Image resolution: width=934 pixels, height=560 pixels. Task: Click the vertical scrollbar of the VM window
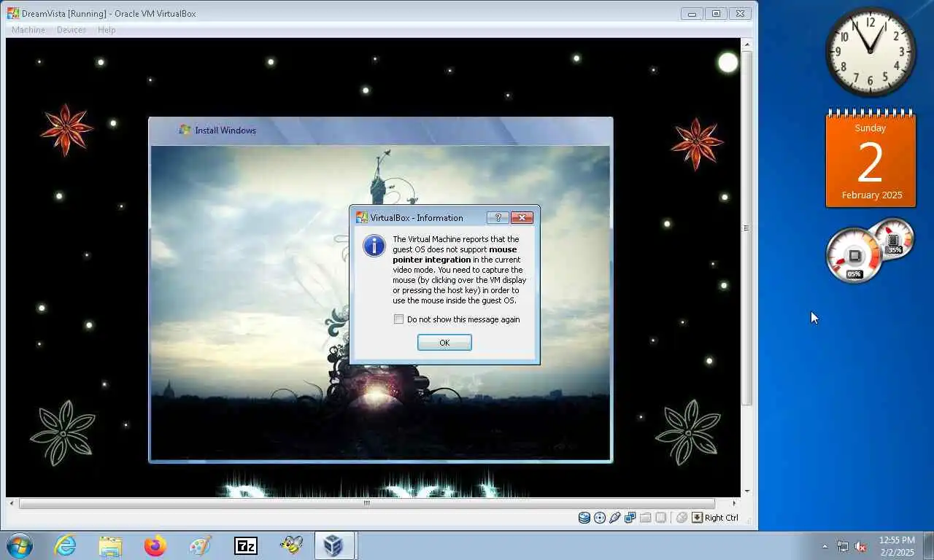coord(746,228)
